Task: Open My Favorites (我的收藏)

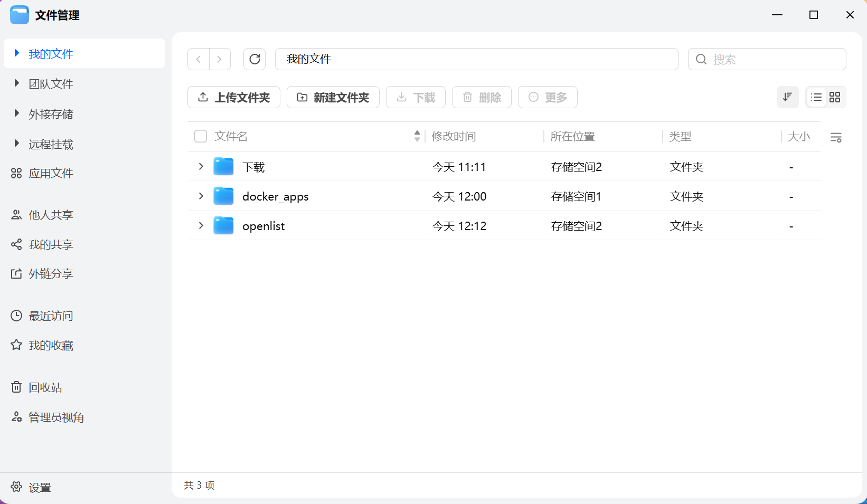Action: tap(51, 345)
